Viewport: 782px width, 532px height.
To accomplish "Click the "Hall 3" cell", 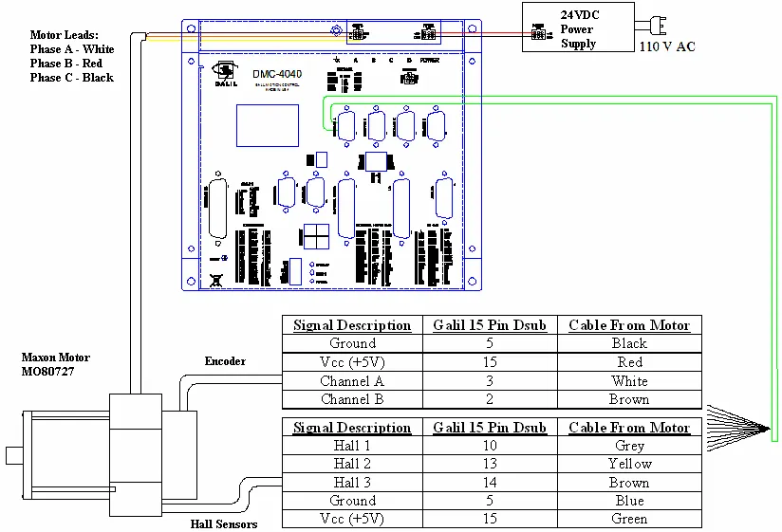I will (x=353, y=482).
